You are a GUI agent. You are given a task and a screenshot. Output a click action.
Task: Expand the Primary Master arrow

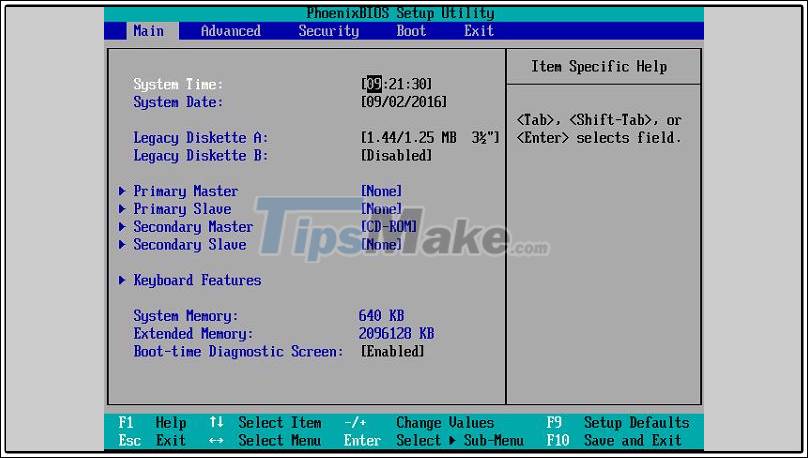(x=122, y=191)
